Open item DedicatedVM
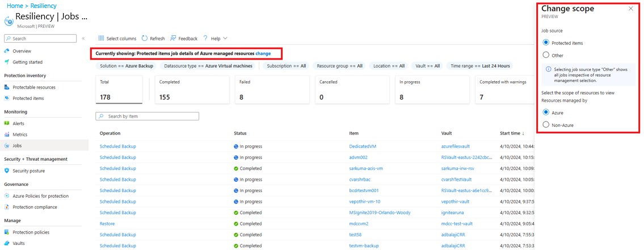This screenshot has width=644, height=250. click(x=363, y=146)
